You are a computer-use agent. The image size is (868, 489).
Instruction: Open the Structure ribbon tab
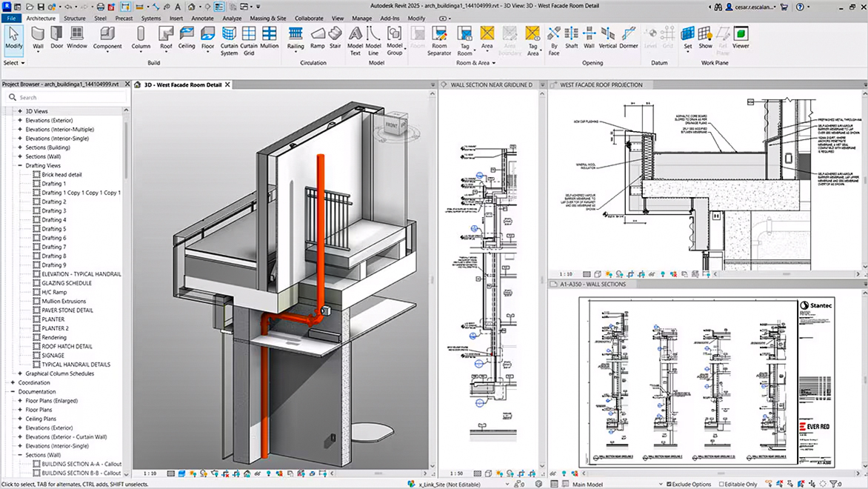74,18
